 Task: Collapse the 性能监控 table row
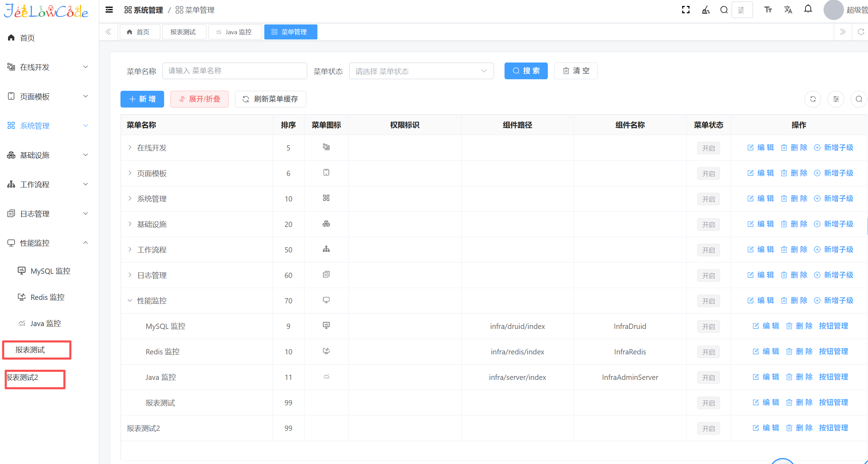tap(130, 301)
